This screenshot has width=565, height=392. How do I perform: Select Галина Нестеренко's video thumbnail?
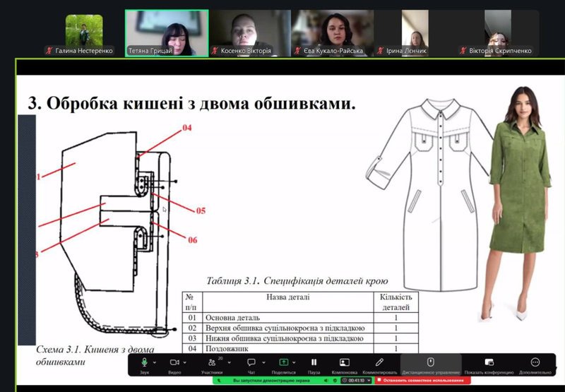tap(83, 32)
